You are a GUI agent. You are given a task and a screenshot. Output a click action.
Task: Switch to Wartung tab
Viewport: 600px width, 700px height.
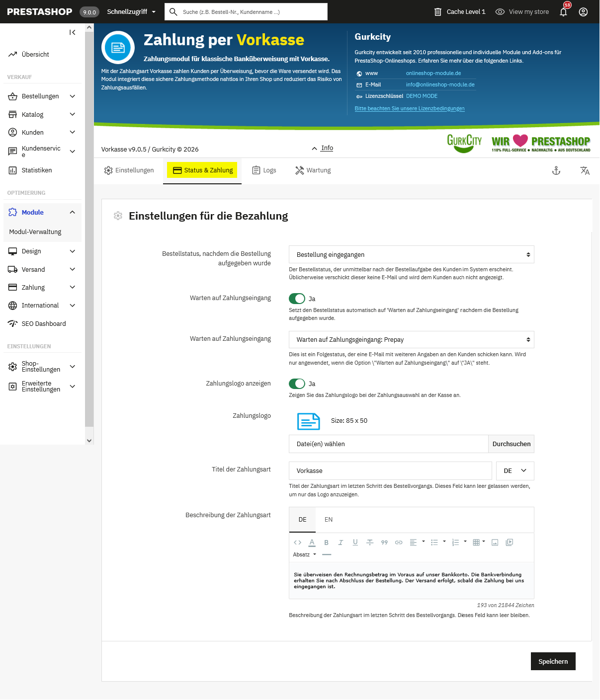click(313, 170)
